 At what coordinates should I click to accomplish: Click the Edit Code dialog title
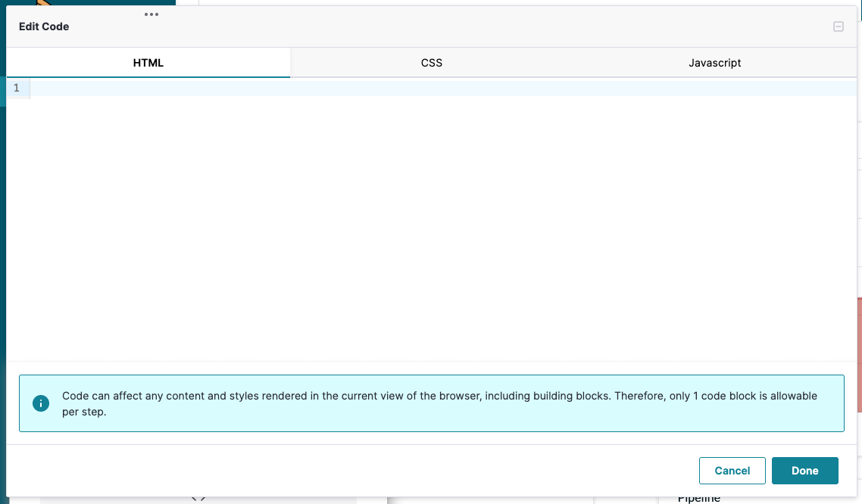point(44,26)
